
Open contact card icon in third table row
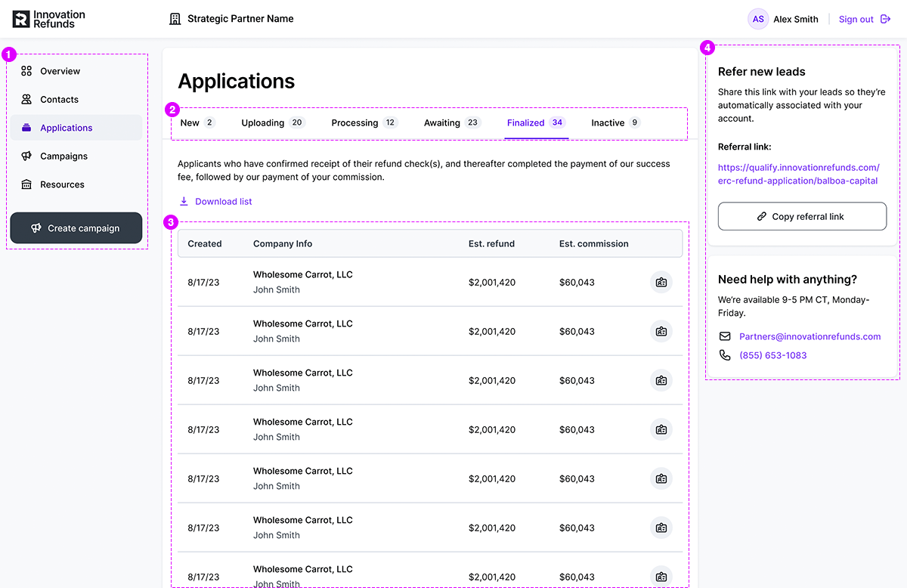[x=661, y=380]
